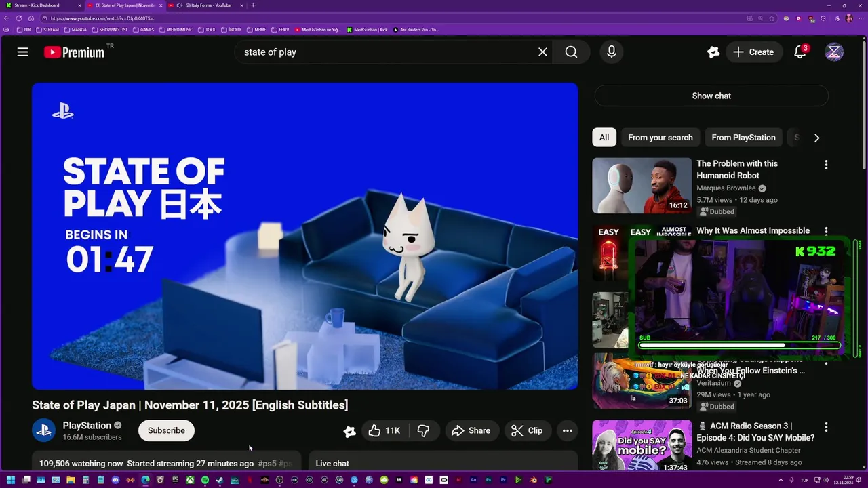Open Epic Games launcher from taskbar
The width and height of the screenshot is (868, 488).
click(175, 480)
